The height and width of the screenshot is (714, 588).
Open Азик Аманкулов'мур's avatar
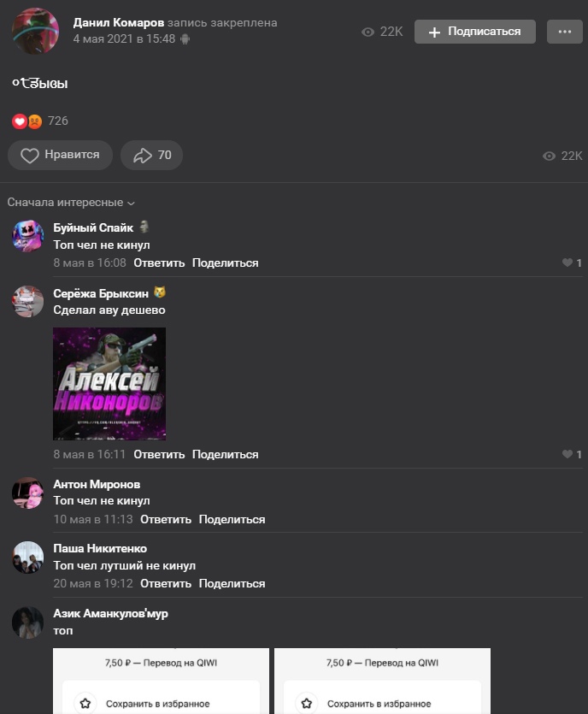pyautogui.click(x=27, y=623)
